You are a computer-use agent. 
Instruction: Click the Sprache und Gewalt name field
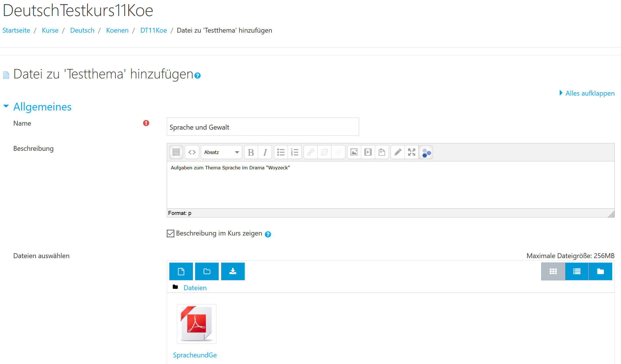click(x=263, y=127)
